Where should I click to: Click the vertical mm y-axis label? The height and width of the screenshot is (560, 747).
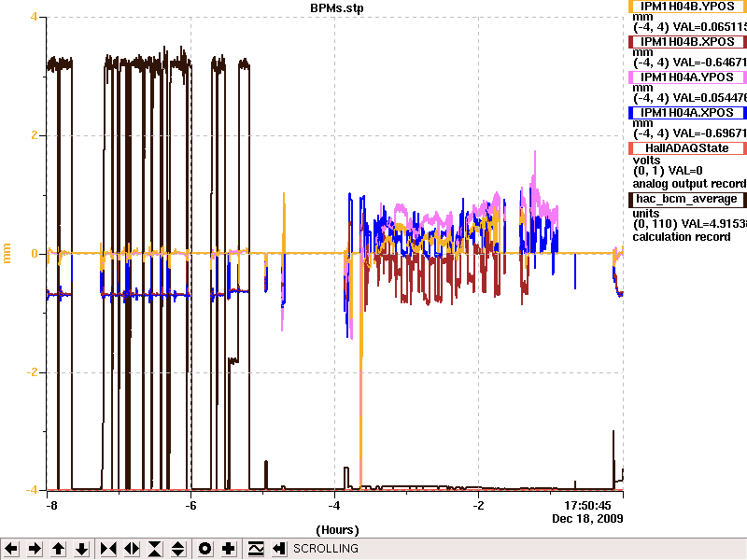(x=7, y=253)
